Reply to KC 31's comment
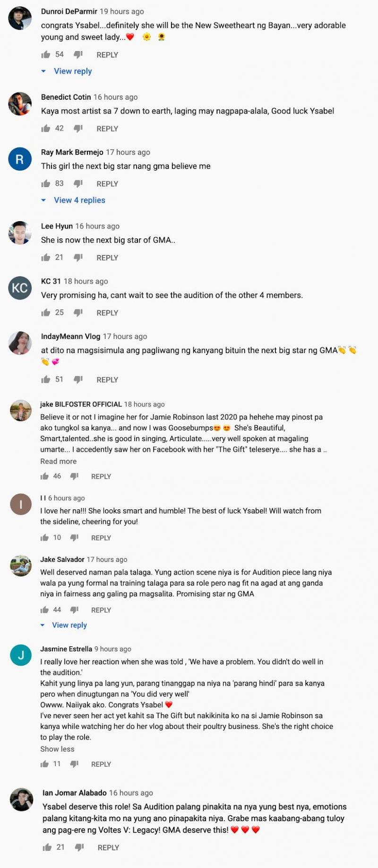 [x=107, y=313]
